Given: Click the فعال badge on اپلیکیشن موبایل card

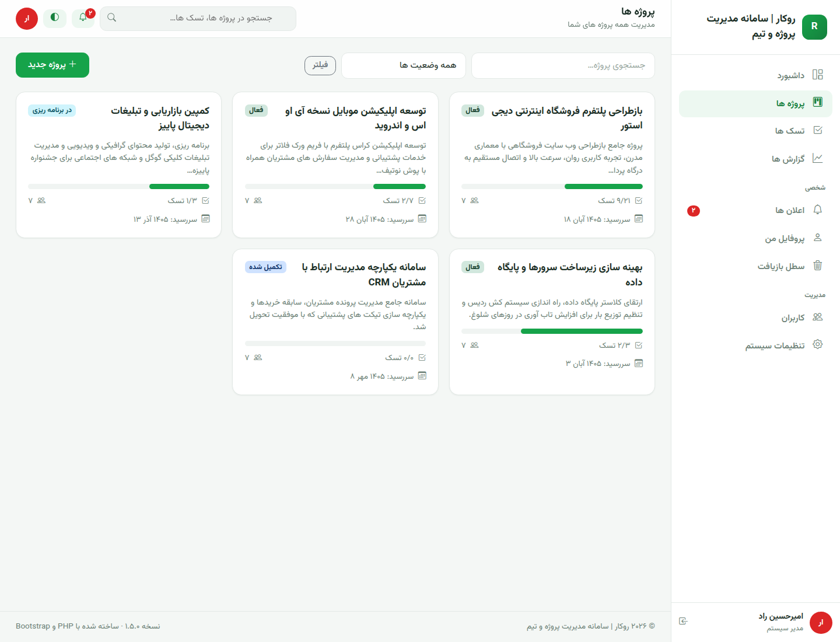Looking at the screenshot, I should pos(256,110).
